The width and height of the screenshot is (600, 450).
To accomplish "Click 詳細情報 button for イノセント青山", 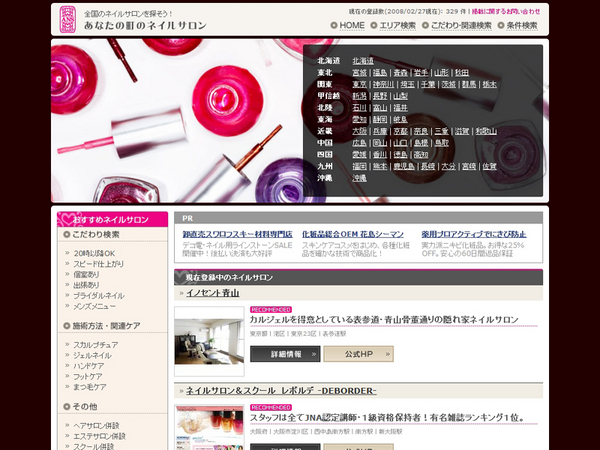I will click(x=285, y=354).
